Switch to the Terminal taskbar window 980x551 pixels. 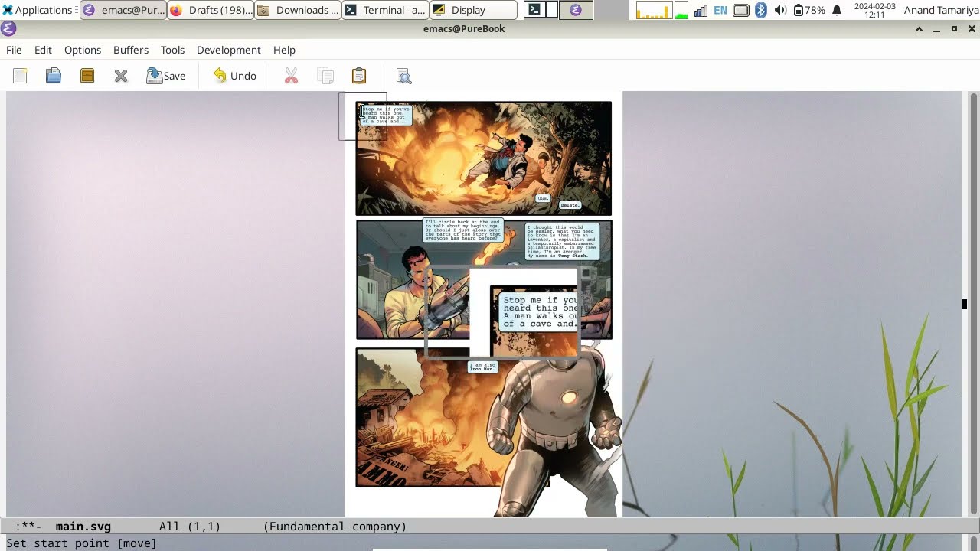[x=385, y=10]
